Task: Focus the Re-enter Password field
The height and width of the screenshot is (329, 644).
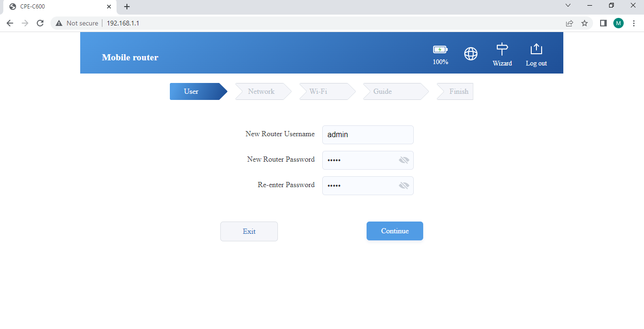Action: (368, 186)
